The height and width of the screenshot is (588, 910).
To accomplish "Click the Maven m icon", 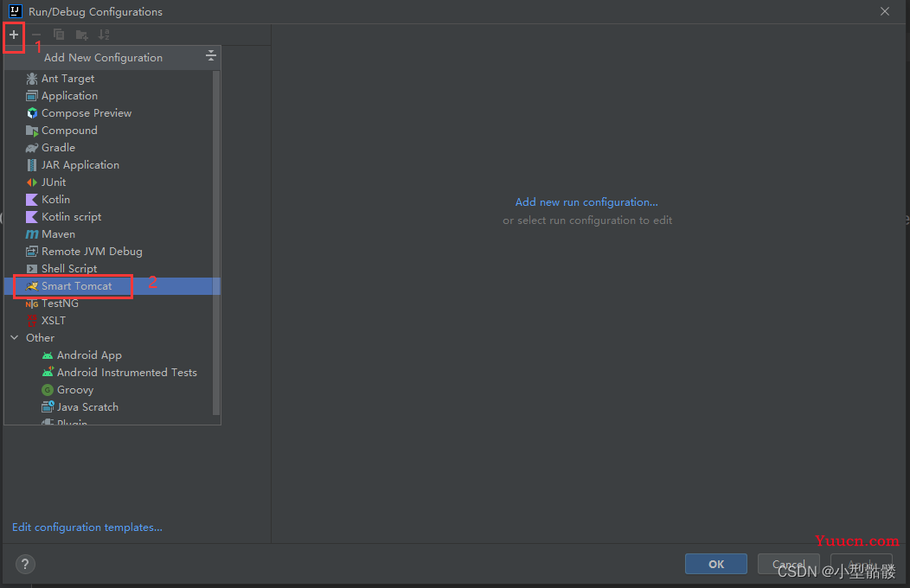I will coord(32,234).
